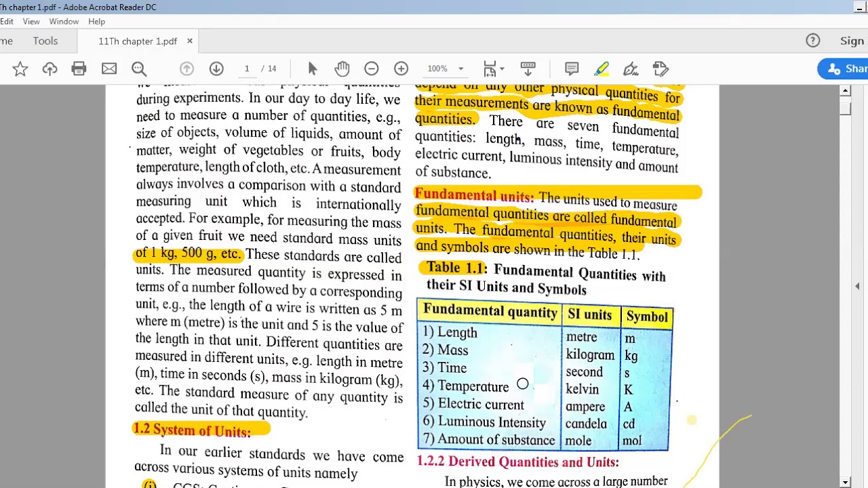The height and width of the screenshot is (488, 868).
Task: Activate the hand pan tool
Action: click(342, 68)
